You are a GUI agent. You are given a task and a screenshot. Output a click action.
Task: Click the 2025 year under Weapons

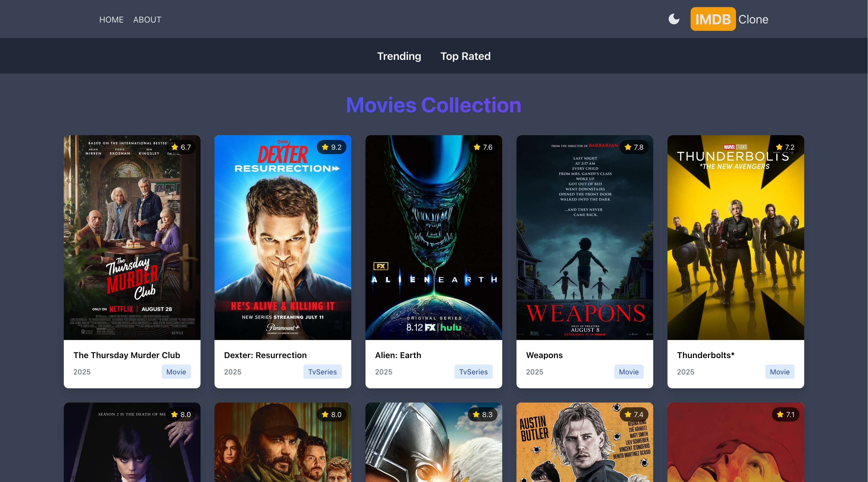[x=534, y=372]
